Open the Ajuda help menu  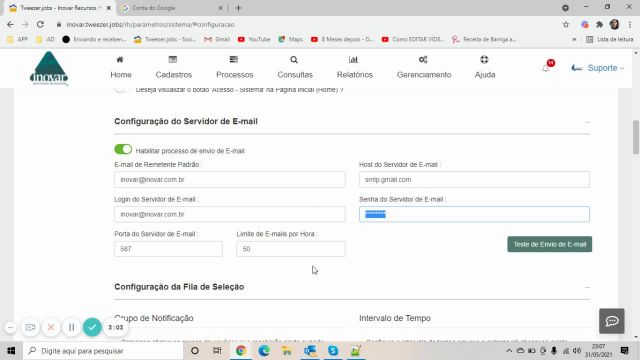pyautogui.click(x=484, y=67)
